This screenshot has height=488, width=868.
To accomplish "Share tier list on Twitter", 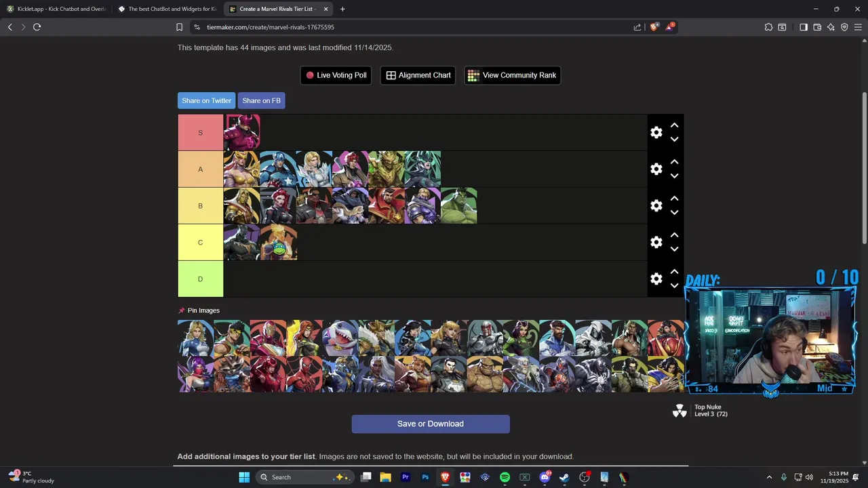I will (206, 100).
